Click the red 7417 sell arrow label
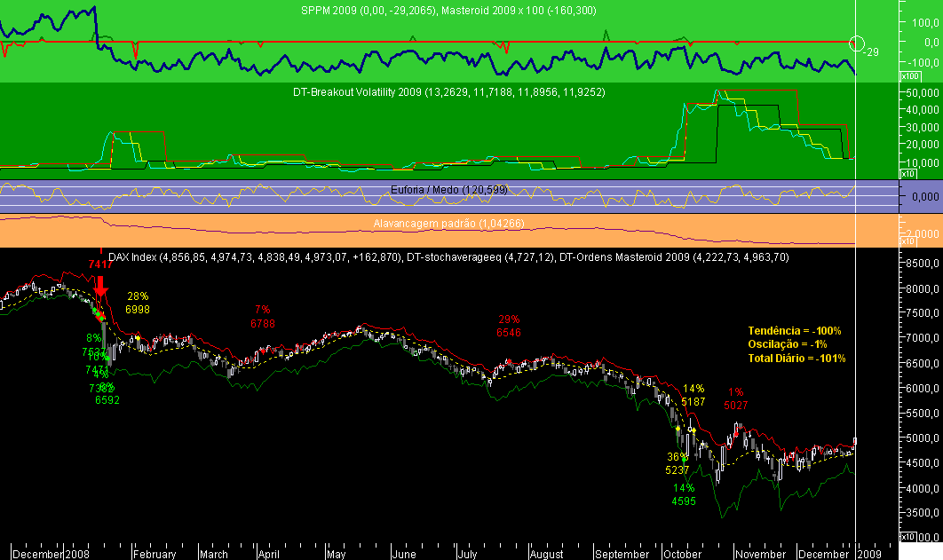This screenshot has height=560, width=943. pyautogui.click(x=100, y=264)
